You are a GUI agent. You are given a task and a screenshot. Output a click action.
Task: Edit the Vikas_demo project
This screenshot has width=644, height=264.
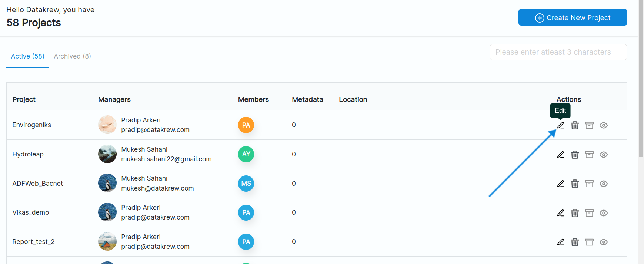click(561, 213)
